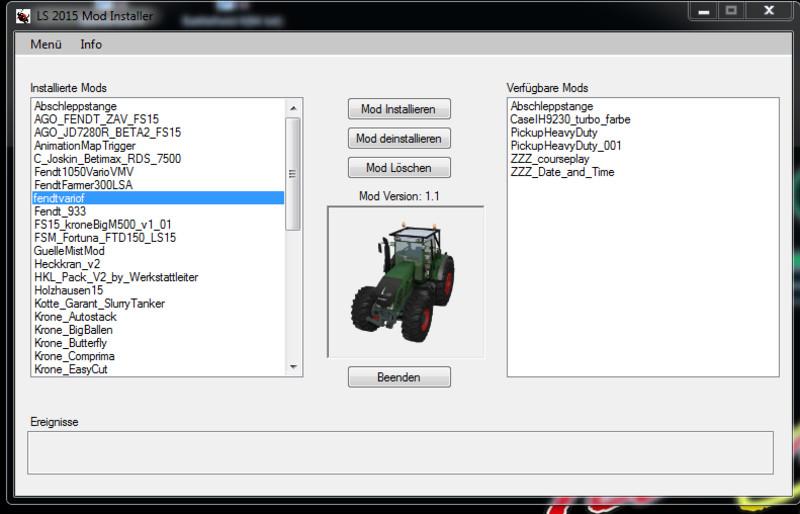Click the Mod deinstallieren button
Image resolution: width=800 pixels, height=514 pixels.
399,138
